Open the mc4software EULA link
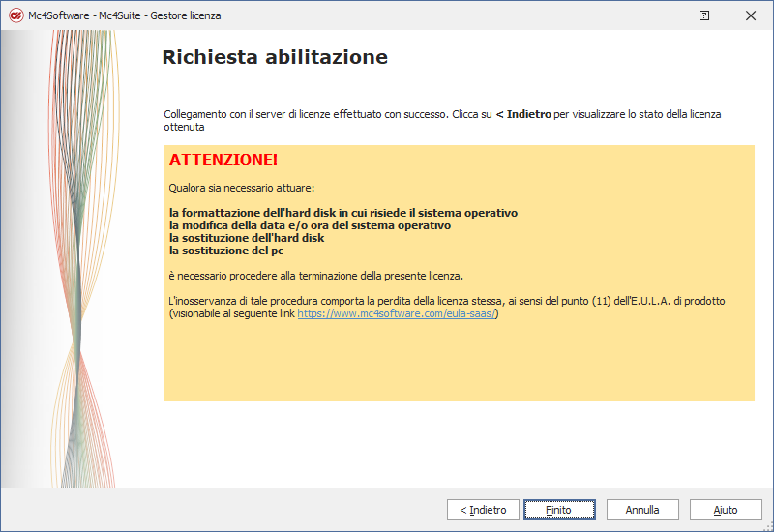The image size is (774, 532). (x=396, y=313)
